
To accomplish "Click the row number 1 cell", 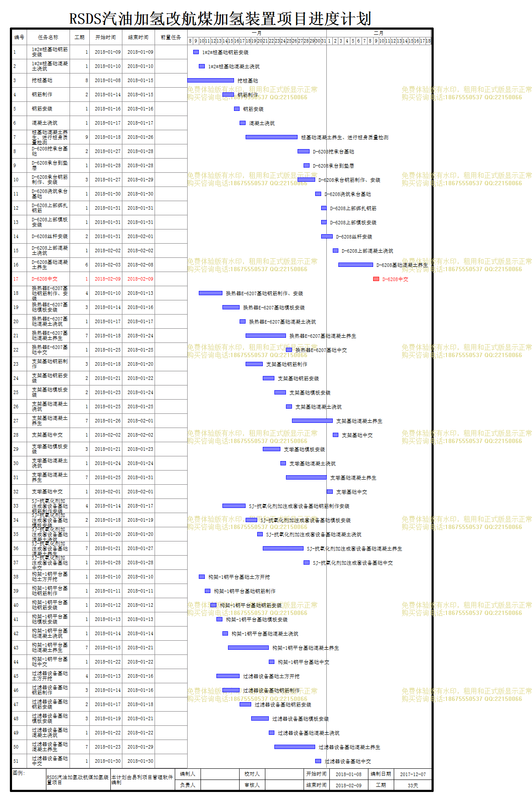I will (19, 52).
